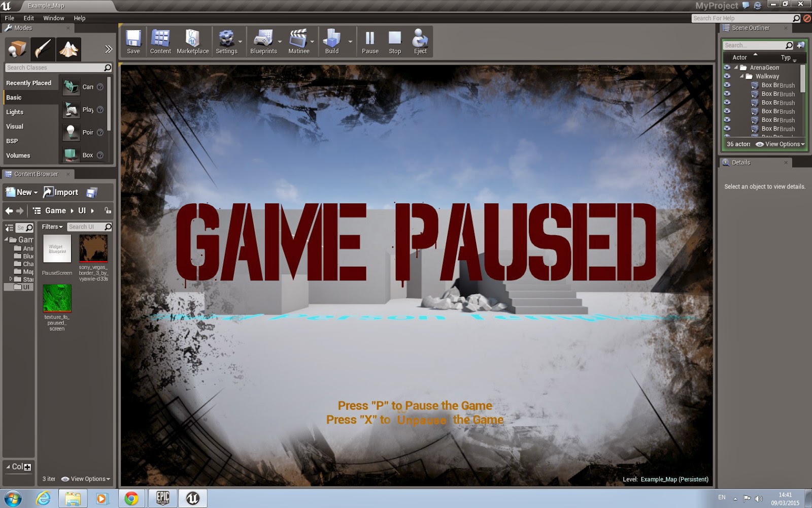
Task: Click the Marketplace toolbar icon
Action: pyautogui.click(x=193, y=41)
